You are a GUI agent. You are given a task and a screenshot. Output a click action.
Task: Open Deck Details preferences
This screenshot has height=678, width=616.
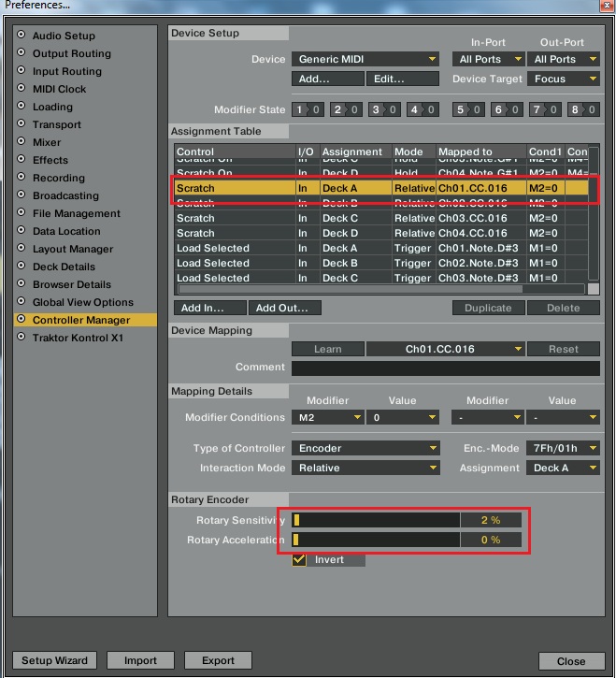[64, 266]
